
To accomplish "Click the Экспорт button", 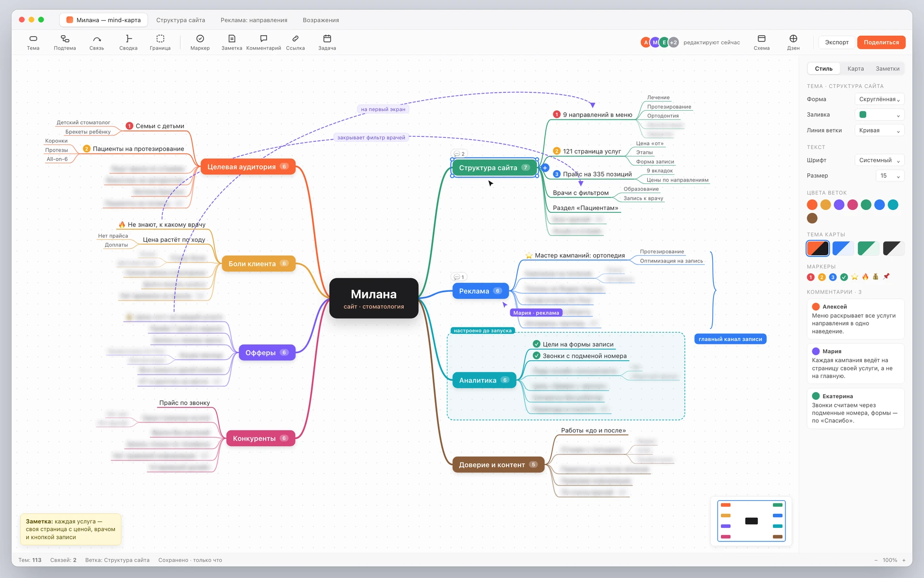I will click(x=837, y=42).
